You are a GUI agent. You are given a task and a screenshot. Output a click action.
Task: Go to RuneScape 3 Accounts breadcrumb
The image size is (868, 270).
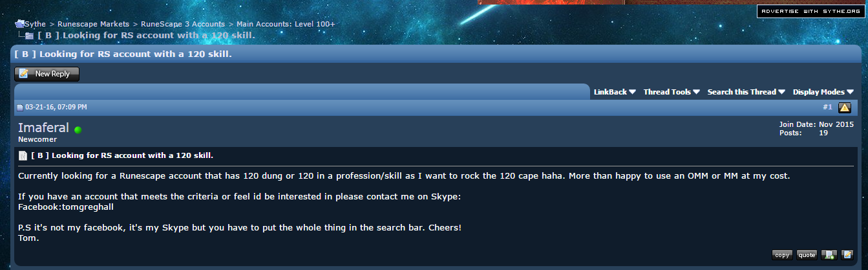pos(183,24)
